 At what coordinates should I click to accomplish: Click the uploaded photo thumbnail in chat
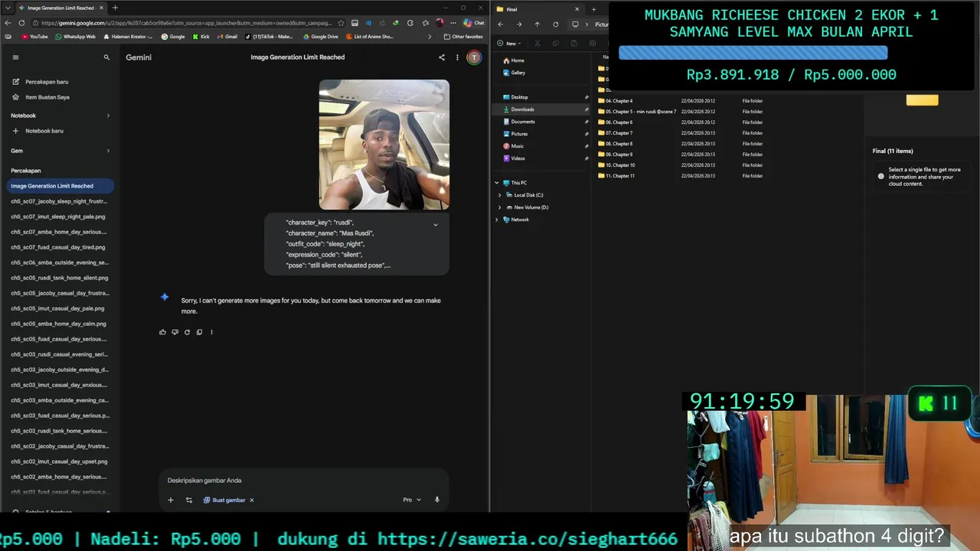pos(384,145)
